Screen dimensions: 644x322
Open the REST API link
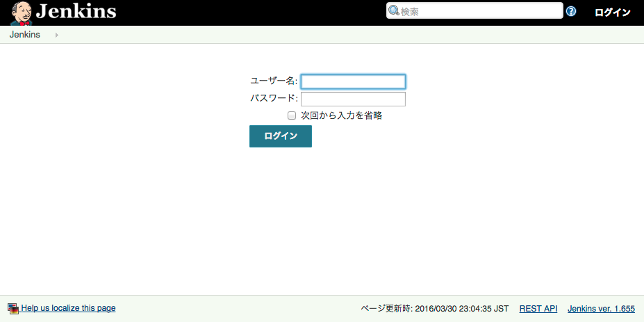(538, 308)
